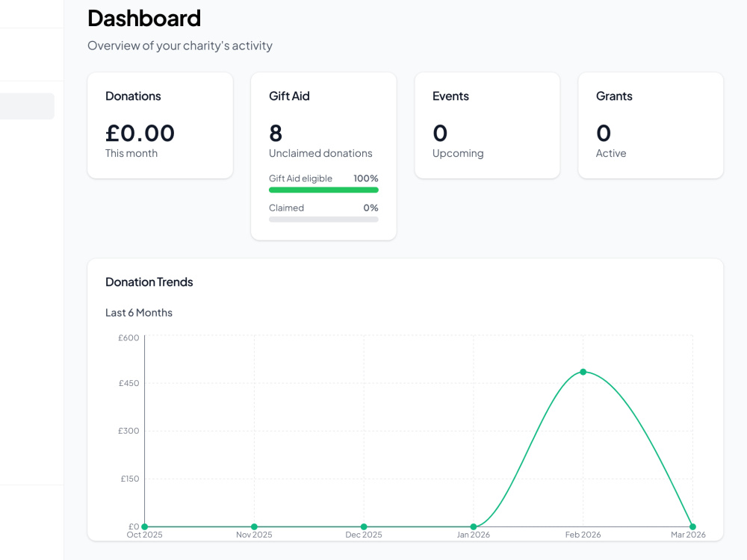This screenshot has width=747, height=560.
Task: Click the £600 axis label
Action: point(128,337)
